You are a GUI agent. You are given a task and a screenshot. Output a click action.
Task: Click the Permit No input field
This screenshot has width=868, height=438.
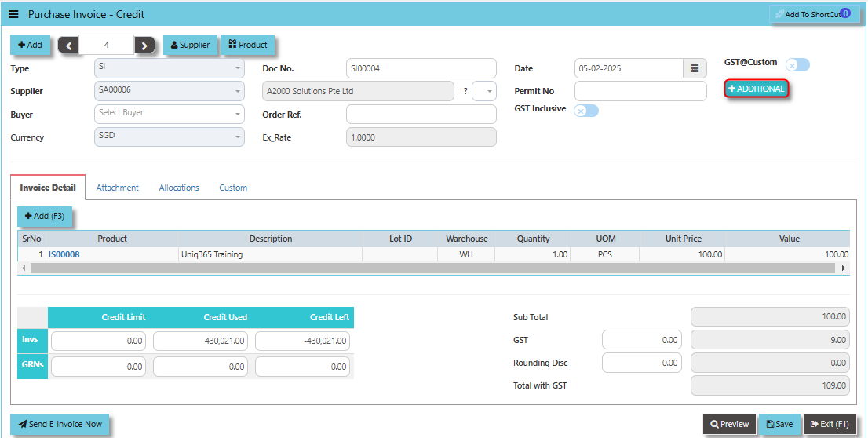click(x=640, y=91)
